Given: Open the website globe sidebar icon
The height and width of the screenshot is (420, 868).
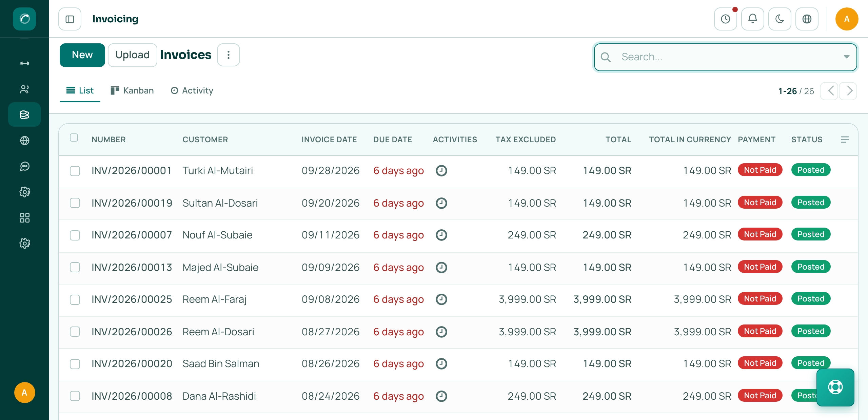Looking at the screenshot, I should [x=24, y=141].
